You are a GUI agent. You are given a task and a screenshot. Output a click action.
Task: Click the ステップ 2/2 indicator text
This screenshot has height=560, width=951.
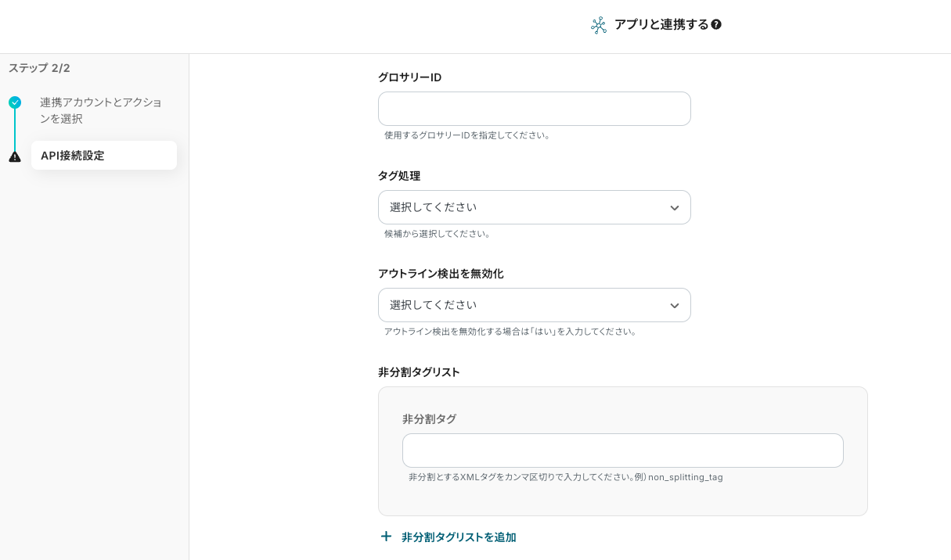(x=39, y=68)
